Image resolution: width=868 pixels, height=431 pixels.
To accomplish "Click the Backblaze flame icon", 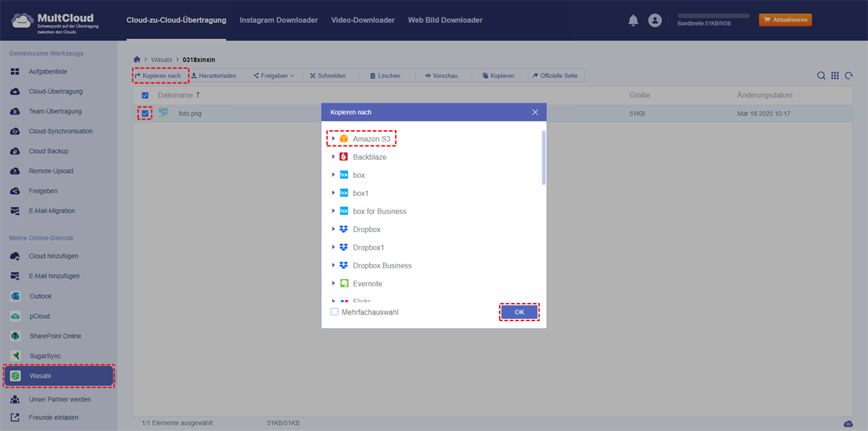I will 344,157.
